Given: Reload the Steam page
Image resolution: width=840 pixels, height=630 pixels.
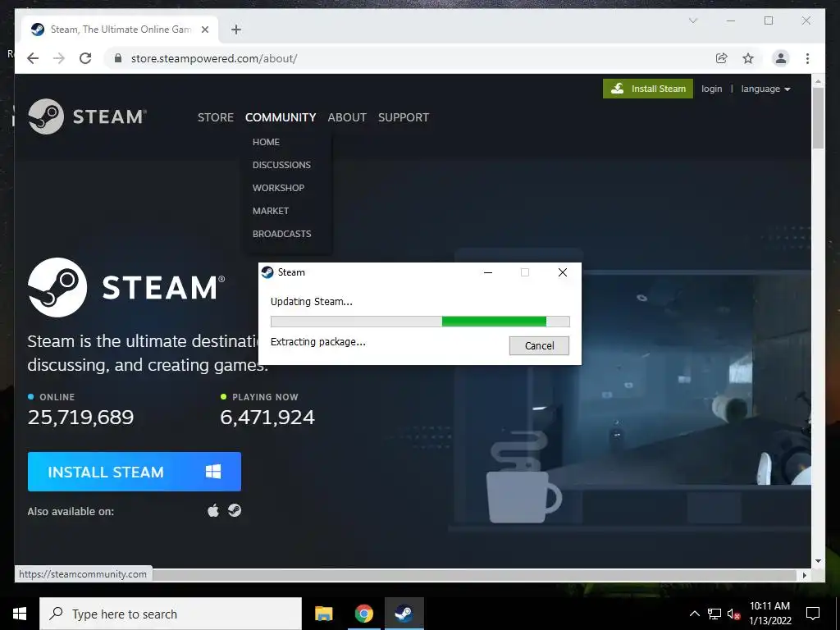Looking at the screenshot, I should 85,58.
